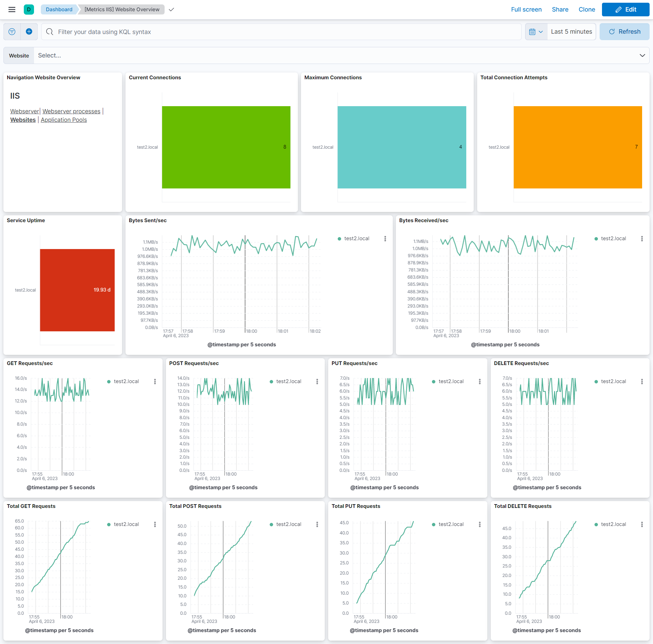
Task: Open the Application Pools link
Action: point(64,120)
